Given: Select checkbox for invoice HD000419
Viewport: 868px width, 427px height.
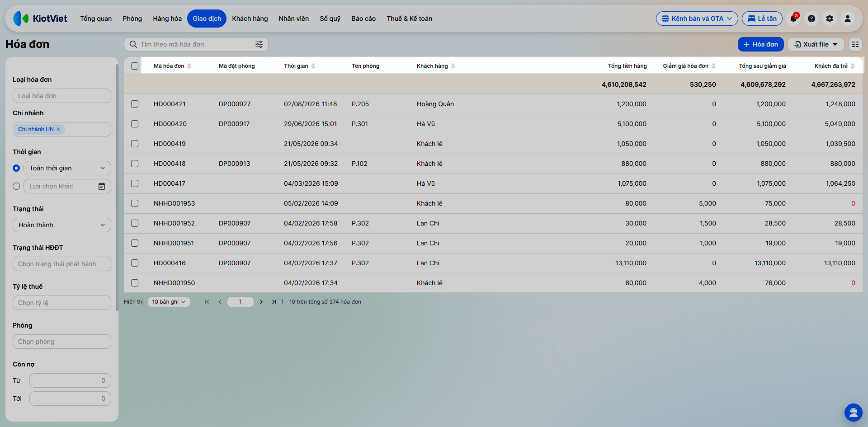Looking at the screenshot, I should pyautogui.click(x=135, y=144).
